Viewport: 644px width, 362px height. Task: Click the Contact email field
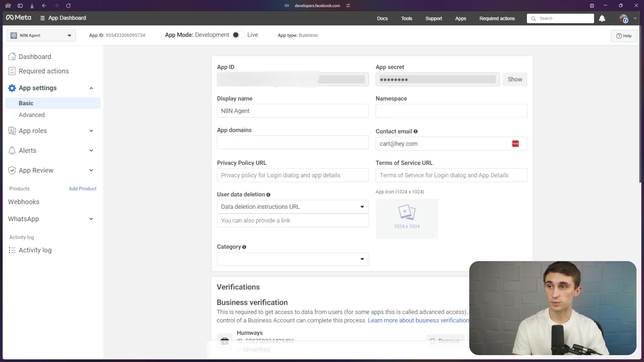[451, 144]
